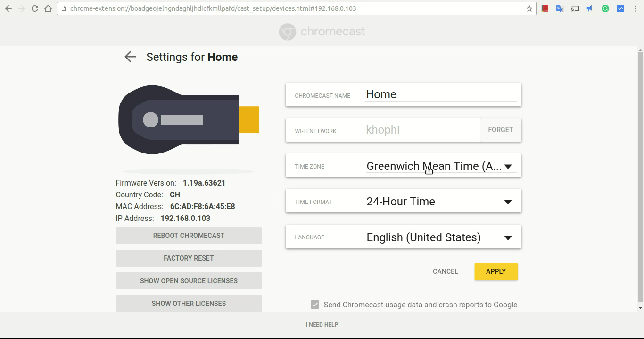Click the Google Translate extension icon

click(560, 8)
